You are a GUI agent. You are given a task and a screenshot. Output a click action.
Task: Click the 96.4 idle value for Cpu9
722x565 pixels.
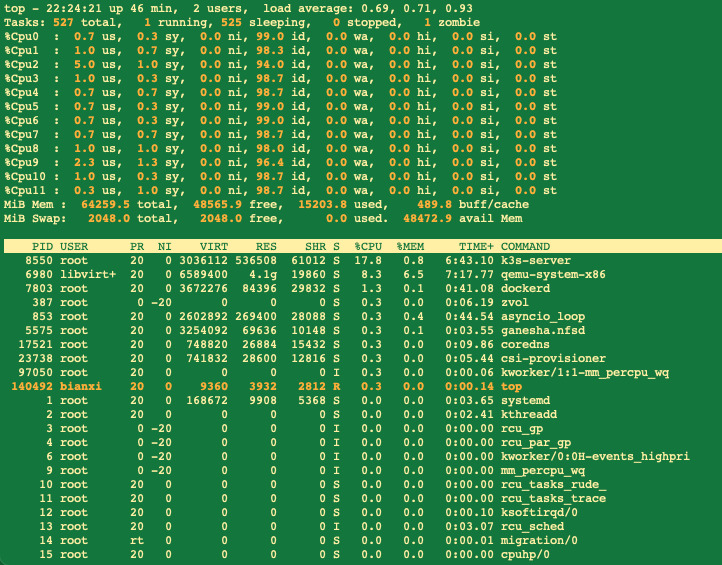tap(270, 163)
